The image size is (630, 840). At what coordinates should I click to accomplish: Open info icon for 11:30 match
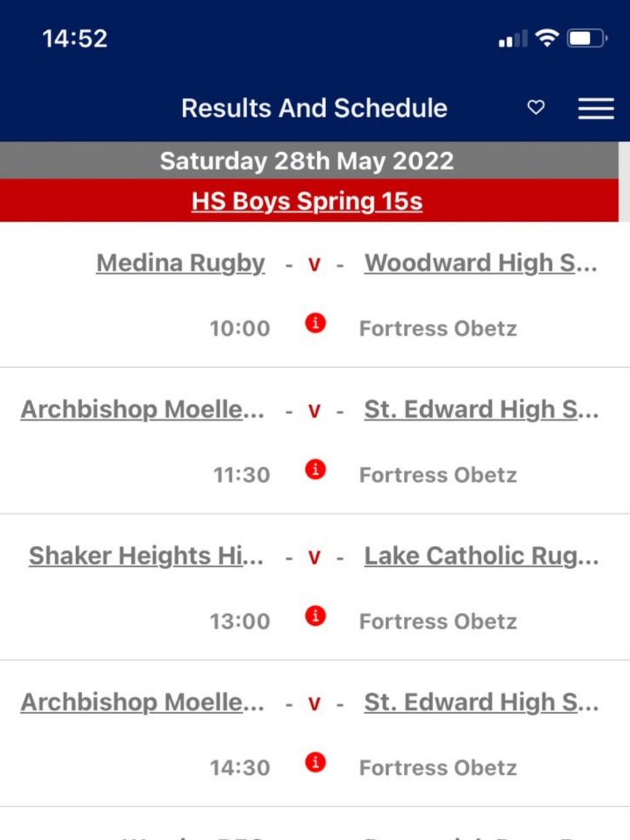coord(315,470)
